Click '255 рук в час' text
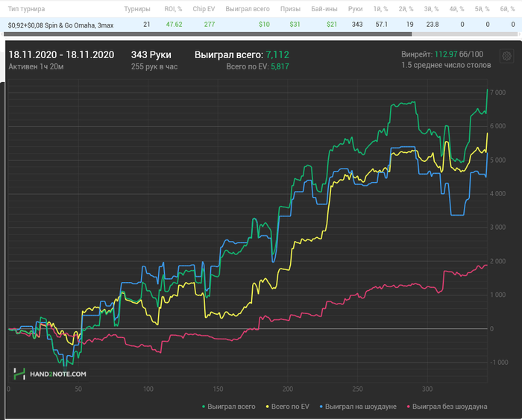522x420 pixels. (154, 66)
